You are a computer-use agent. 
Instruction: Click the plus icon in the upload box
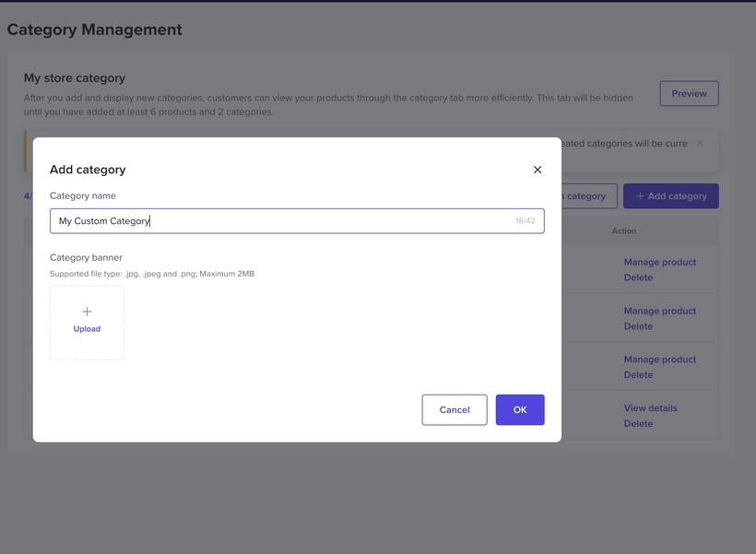point(87,312)
